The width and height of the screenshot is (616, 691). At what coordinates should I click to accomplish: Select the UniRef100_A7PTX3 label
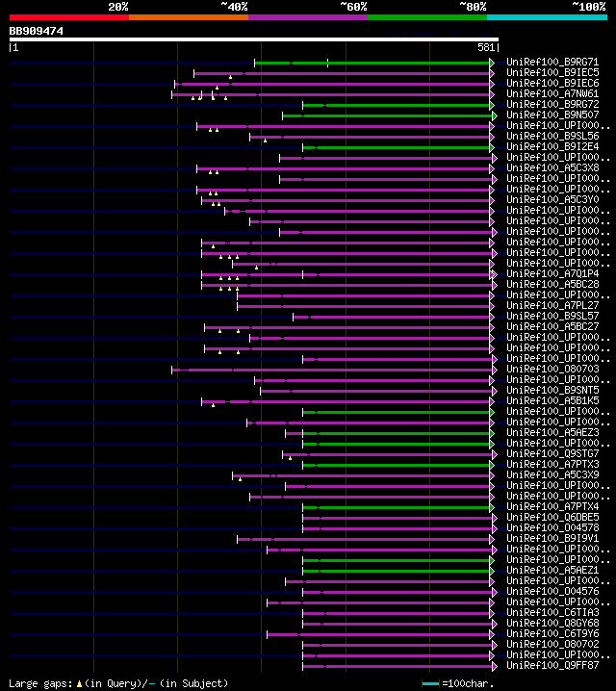coord(552,464)
